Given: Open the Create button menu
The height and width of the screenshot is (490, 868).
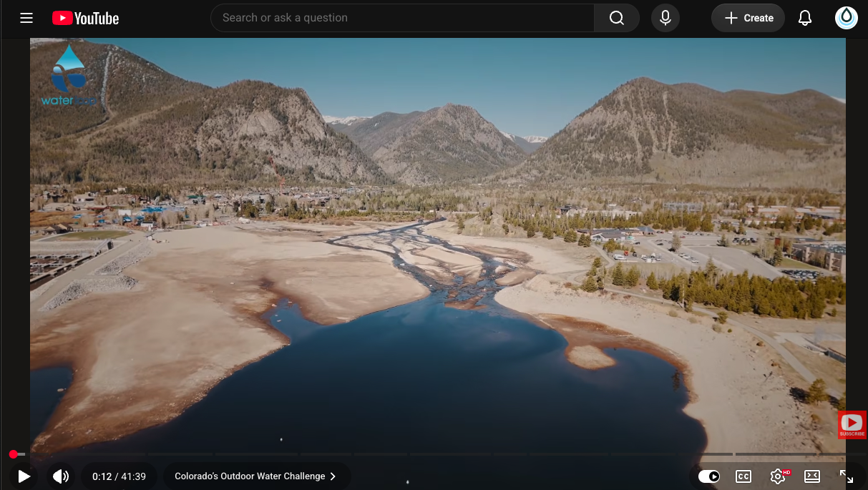Looking at the screenshot, I should (x=748, y=18).
